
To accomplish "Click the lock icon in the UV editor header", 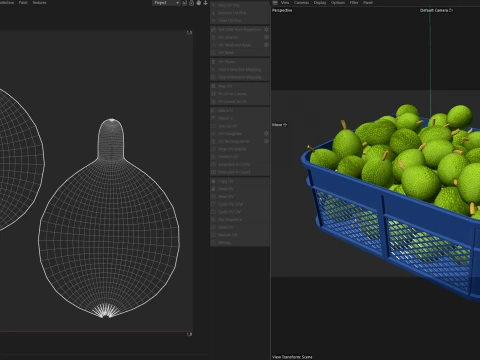I will point(191,3).
